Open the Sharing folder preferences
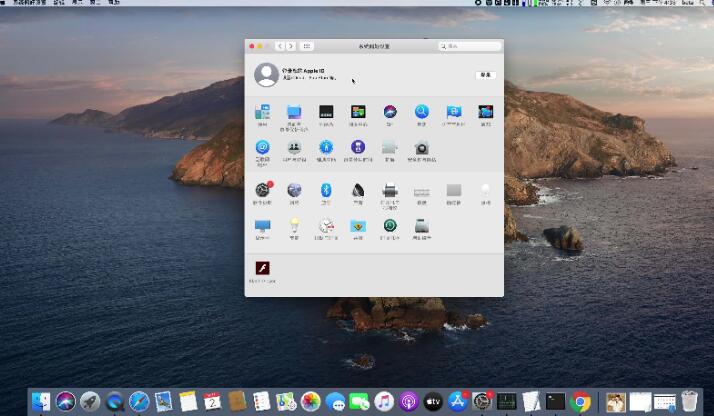The width and height of the screenshot is (714, 418). coord(358,226)
